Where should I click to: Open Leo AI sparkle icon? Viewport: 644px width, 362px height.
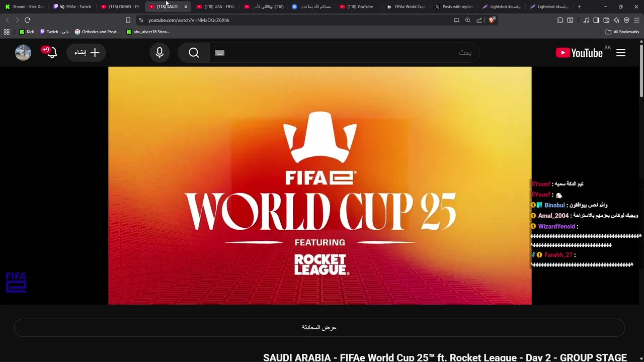616,20
